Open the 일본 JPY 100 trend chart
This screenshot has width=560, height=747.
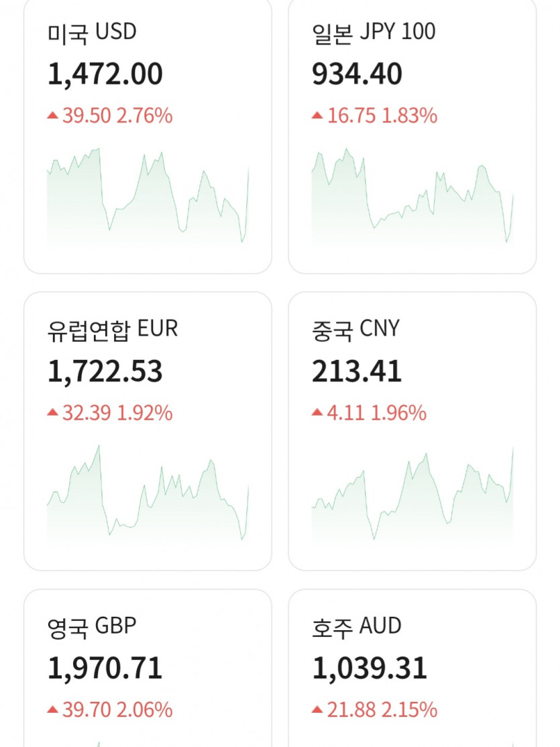(412, 196)
